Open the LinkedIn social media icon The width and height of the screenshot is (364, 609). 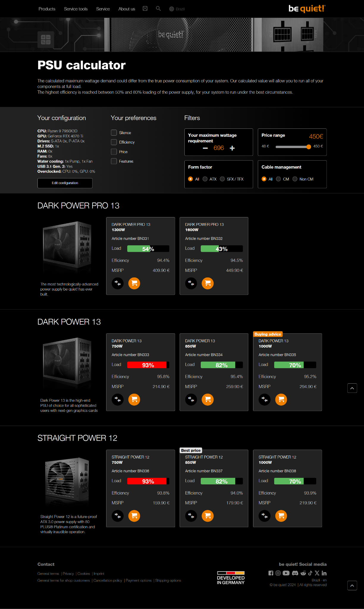click(324, 573)
